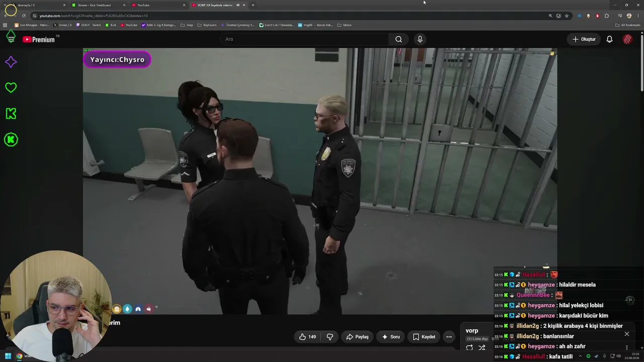The height and width of the screenshot is (362, 644).
Task: Open the YouTube guide hamburger menu
Action: 11,39
